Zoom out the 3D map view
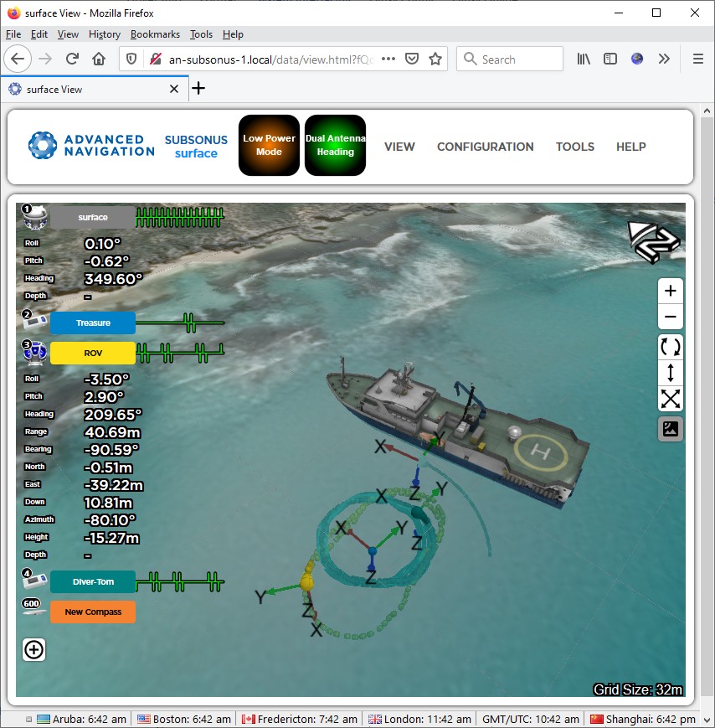Viewport: 715px width, 728px height. point(670,318)
